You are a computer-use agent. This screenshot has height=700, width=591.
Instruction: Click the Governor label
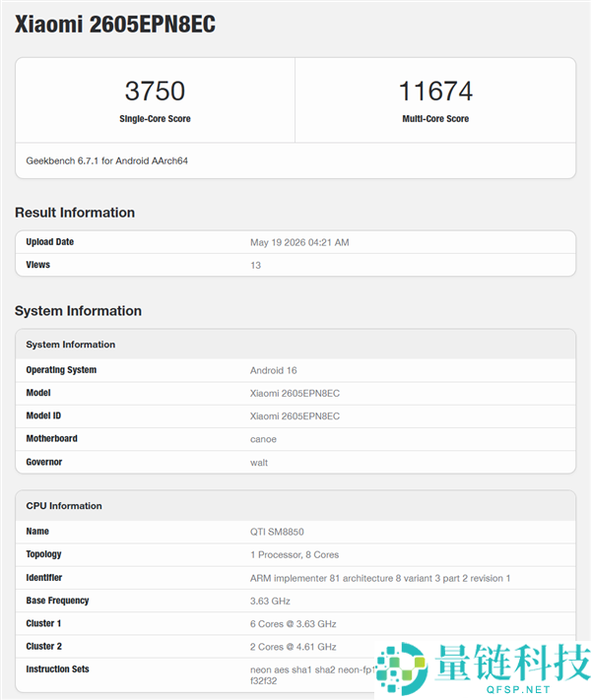click(43, 462)
